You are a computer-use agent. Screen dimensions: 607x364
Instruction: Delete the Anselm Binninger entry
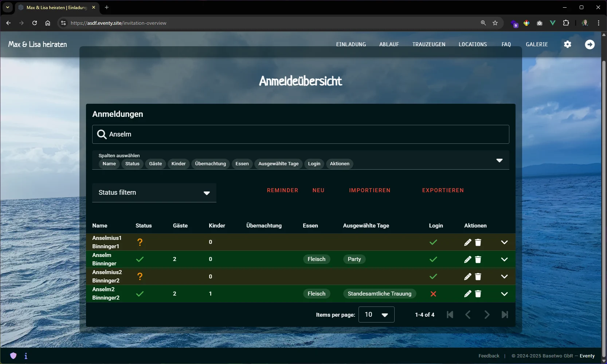[478, 260]
